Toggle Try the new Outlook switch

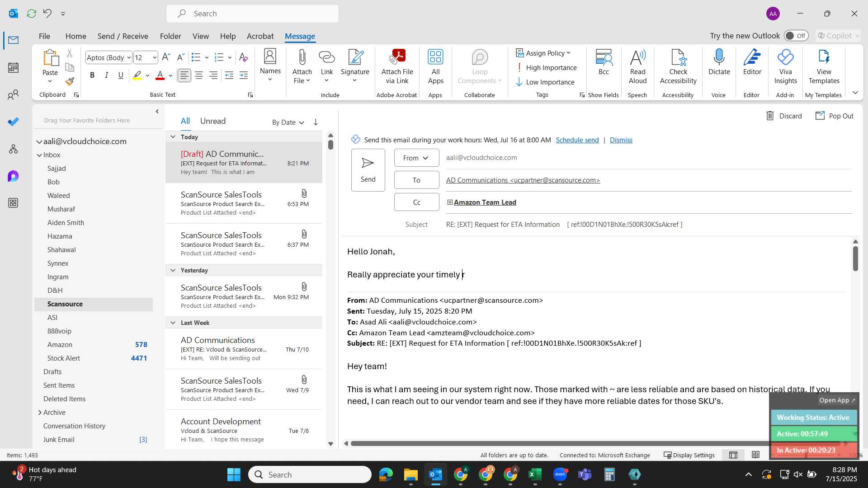(796, 36)
